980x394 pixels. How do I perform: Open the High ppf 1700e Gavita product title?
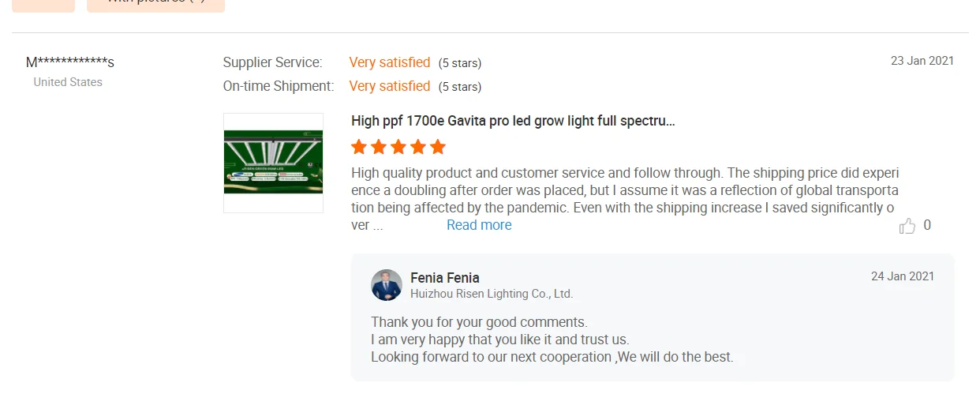click(513, 121)
